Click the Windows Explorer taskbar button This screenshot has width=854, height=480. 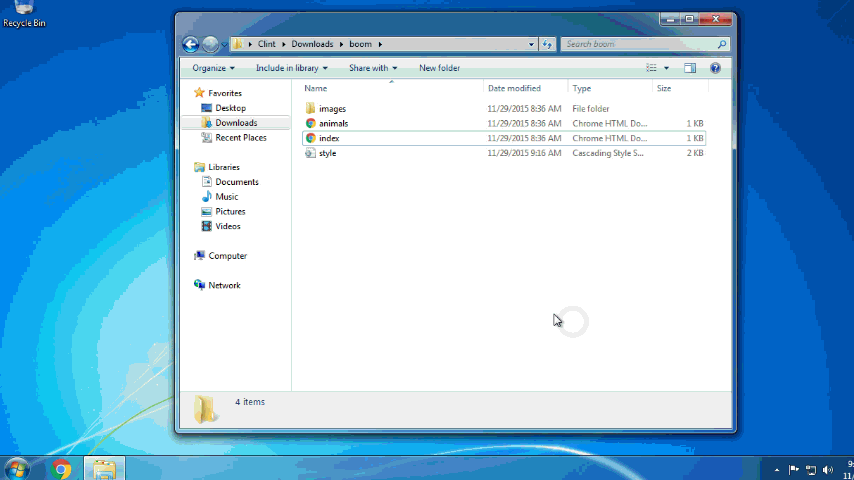(105, 469)
